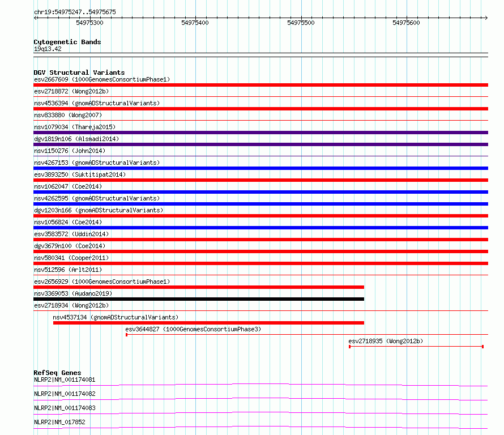The width and height of the screenshot is (504, 435).
Task: Open variant dgv3679n100 (Coe2014)
Action: pyautogui.click(x=70, y=246)
